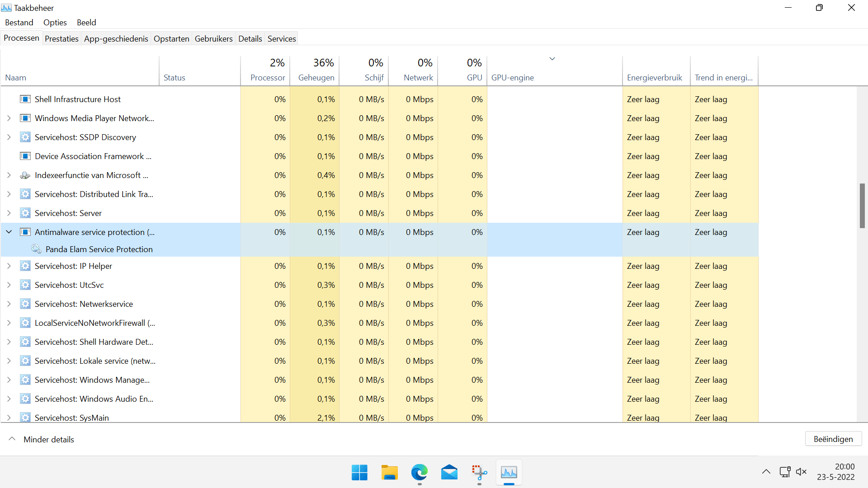Click the Panda Elam Service Protection icon

pyautogui.click(x=36, y=249)
